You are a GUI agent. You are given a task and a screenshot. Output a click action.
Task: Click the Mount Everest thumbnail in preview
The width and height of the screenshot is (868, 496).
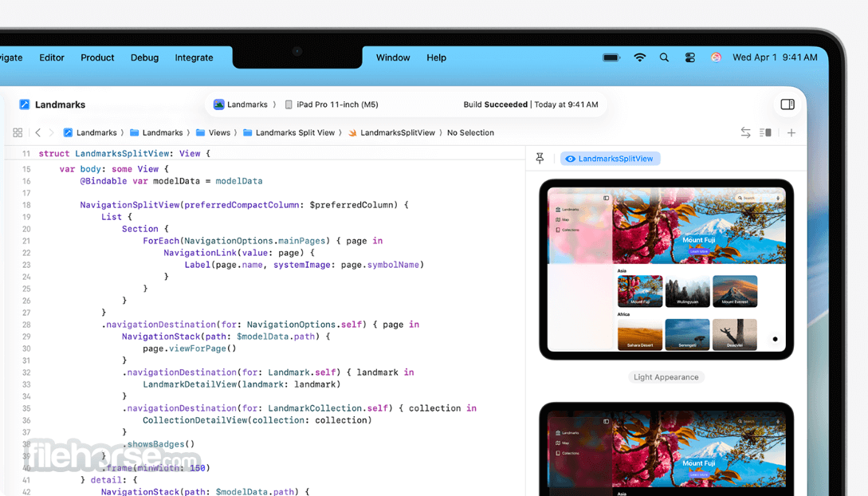(x=735, y=291)
